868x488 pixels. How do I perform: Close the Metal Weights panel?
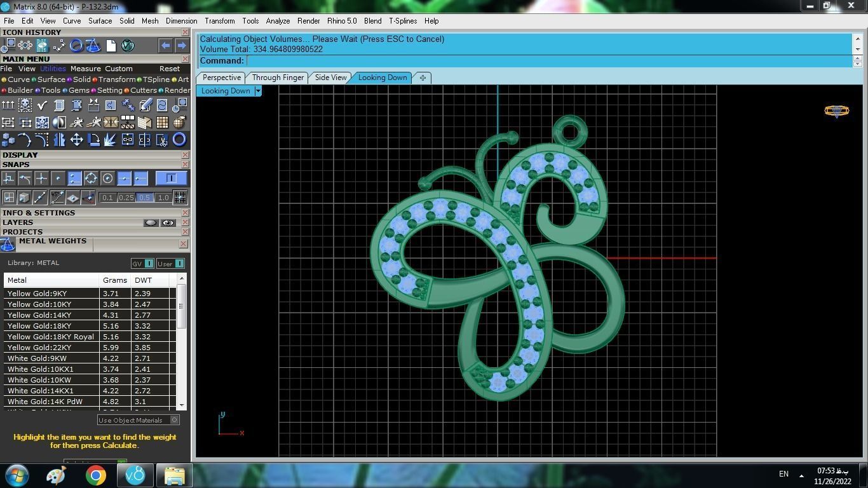coord(183,244)
